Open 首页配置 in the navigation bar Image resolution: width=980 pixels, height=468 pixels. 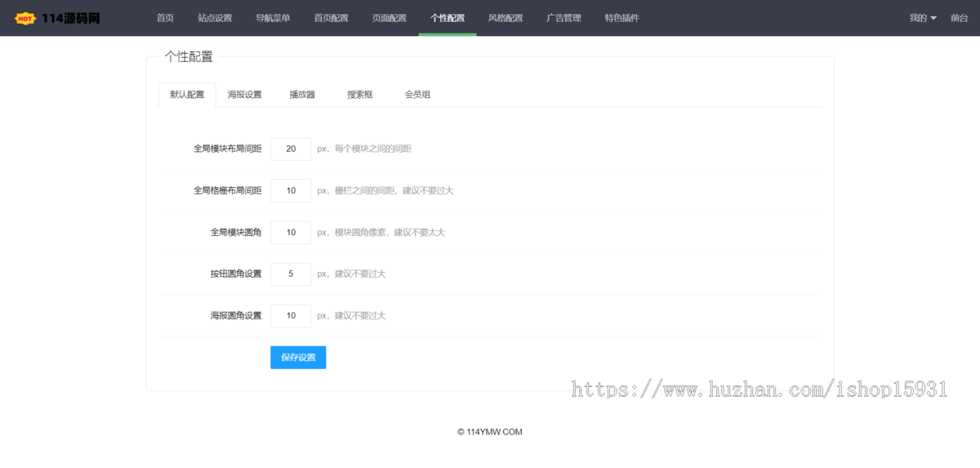331,18
